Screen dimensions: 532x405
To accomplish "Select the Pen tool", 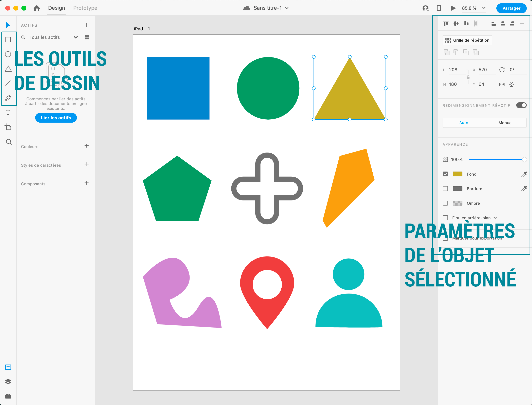I will [x=8, y=98].
